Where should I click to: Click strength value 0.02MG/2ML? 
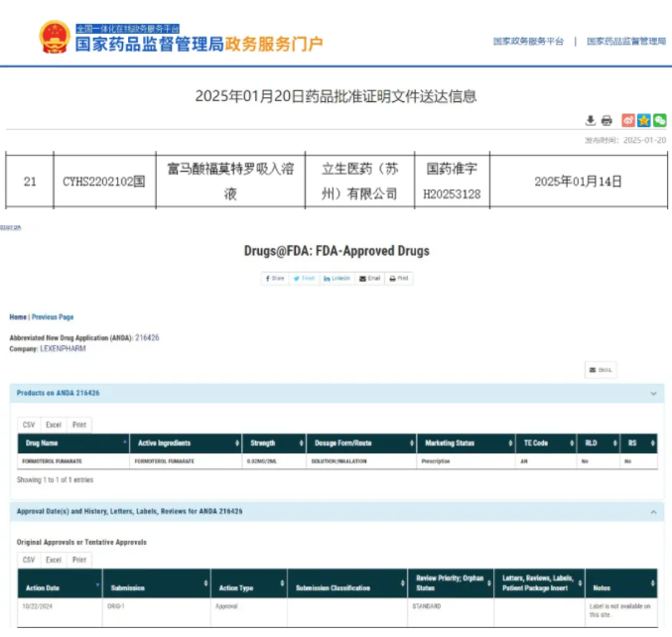coord(262,461)
